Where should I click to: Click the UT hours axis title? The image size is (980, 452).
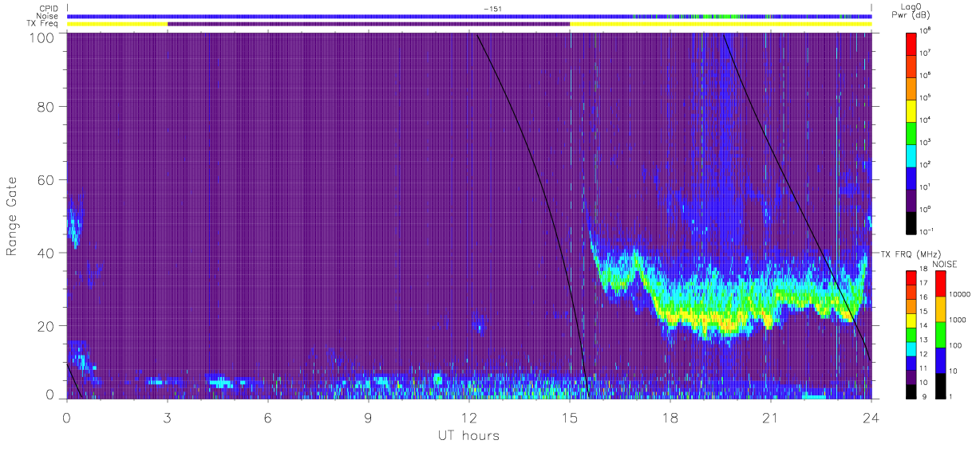468,436
